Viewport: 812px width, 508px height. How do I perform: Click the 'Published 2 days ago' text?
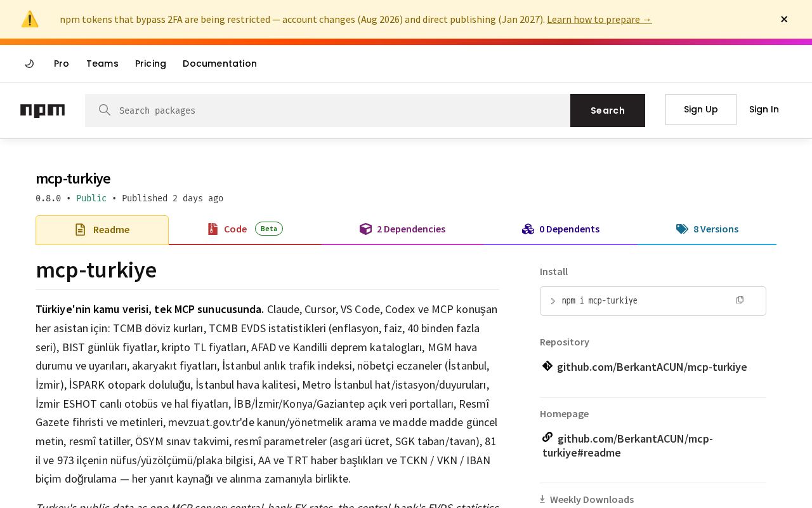click(173, 198)
